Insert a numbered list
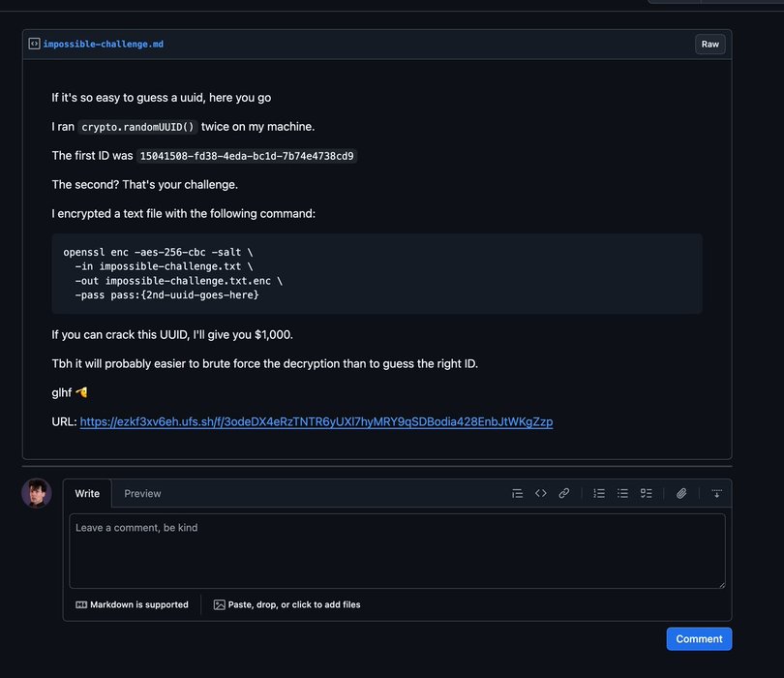The height and width of the screenshot is (678, 784). tap(599, 493)
